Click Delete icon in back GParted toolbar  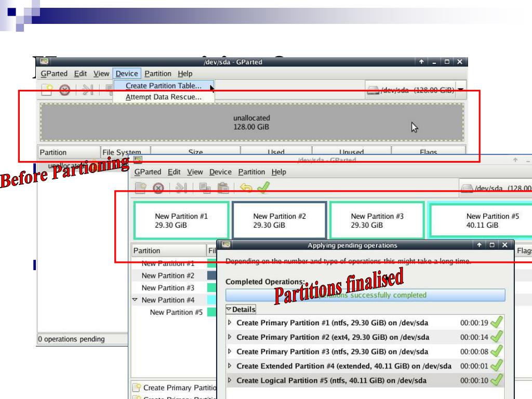coord(64,90)
